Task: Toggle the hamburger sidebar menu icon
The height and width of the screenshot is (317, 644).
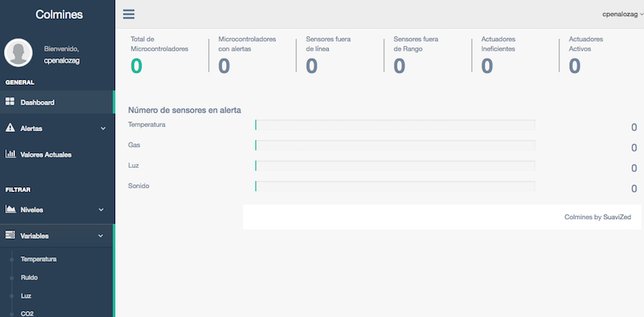Action: 129,14
